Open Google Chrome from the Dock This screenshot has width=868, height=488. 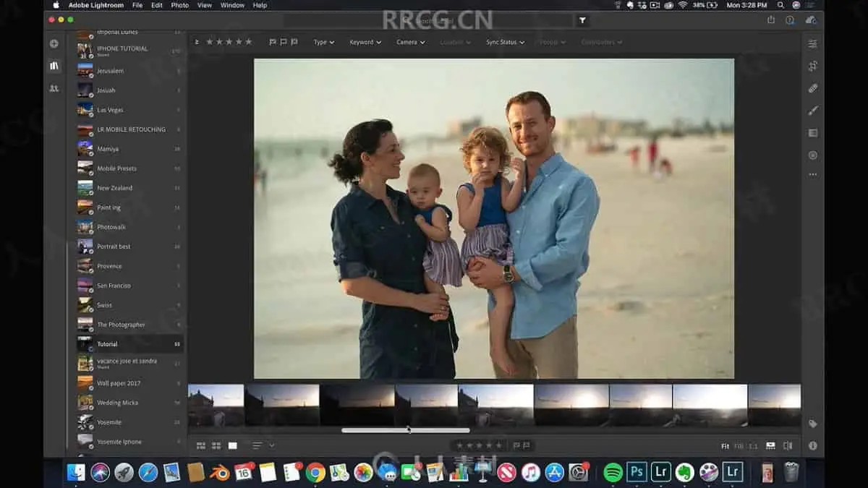(x=315, y=472)
